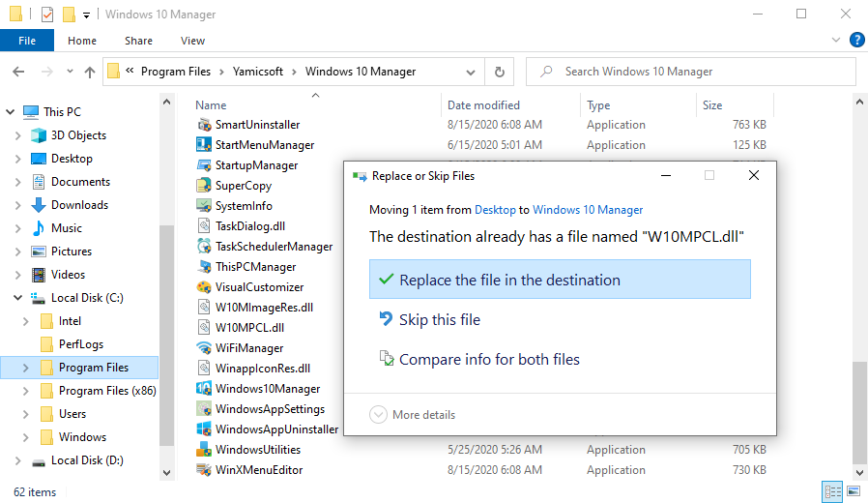Select the Windows folder in tree
This screenshot has height=503, width=868.
tap(82, 437)
